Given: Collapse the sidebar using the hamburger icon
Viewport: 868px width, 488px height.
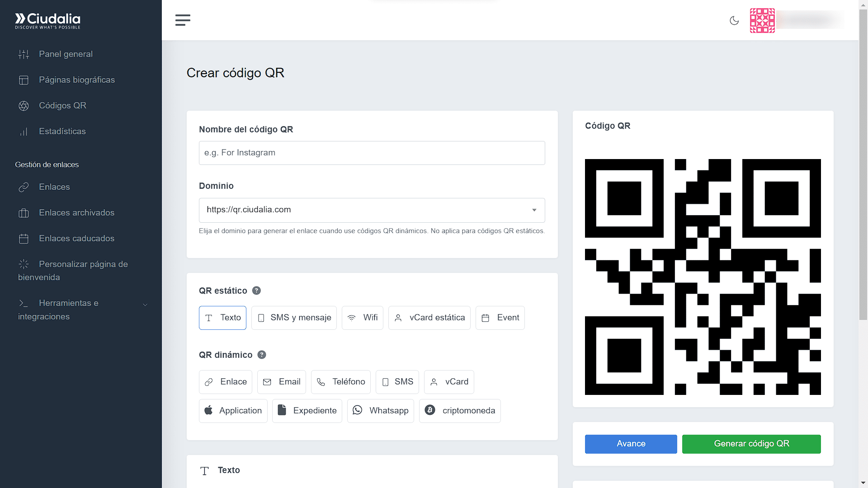Looking at the screenshot, I should pos(183,20).
